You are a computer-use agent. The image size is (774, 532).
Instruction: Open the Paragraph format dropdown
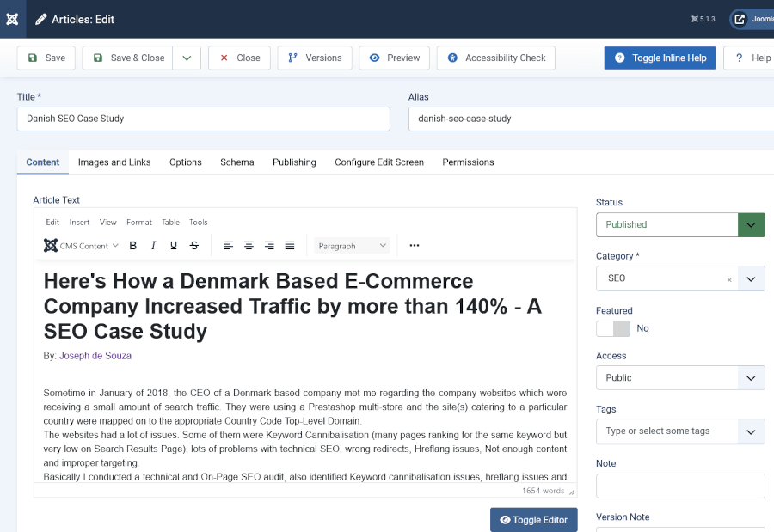pos(352,246)
